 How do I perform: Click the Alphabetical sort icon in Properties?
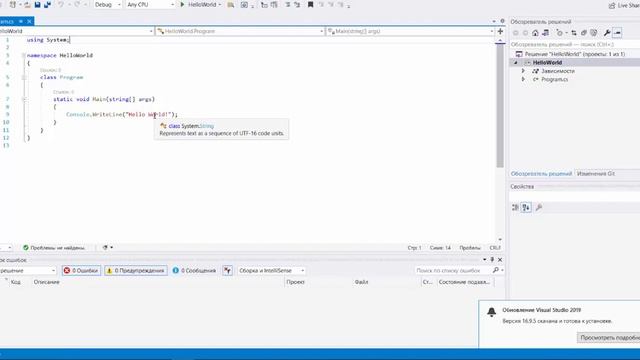(527, 208)
